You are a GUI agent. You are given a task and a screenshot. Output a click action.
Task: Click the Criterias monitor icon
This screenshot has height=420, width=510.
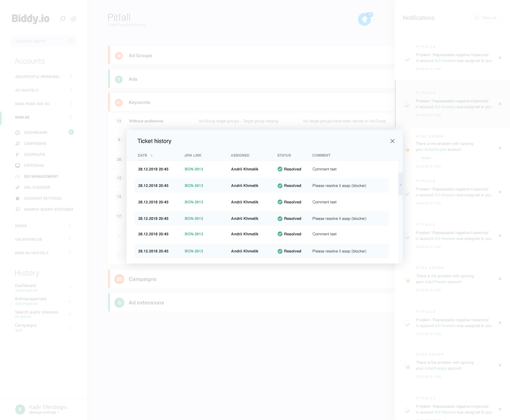[x=17, y=166]
